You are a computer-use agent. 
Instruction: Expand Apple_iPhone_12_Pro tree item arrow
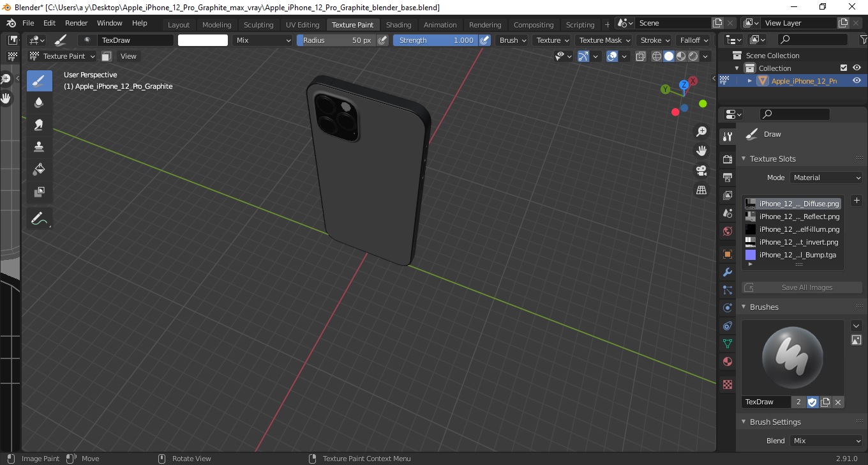pyautogui.click(x=750, y=81)
